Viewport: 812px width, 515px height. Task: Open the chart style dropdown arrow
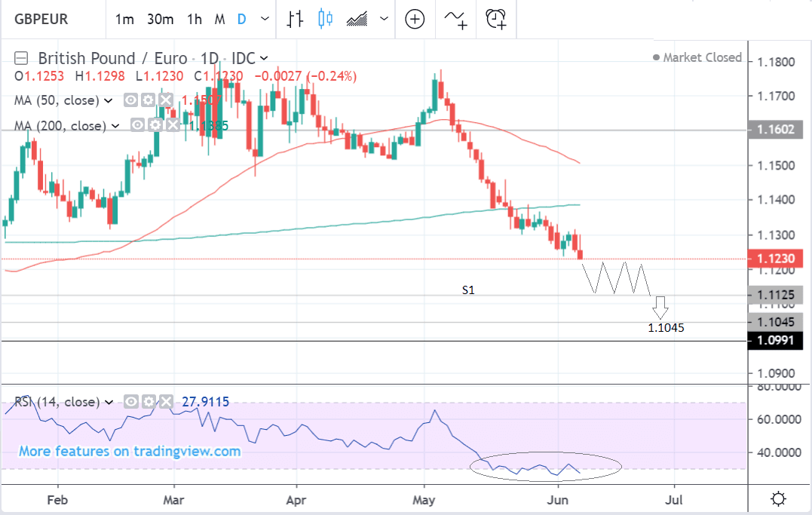tap(385, 20)
